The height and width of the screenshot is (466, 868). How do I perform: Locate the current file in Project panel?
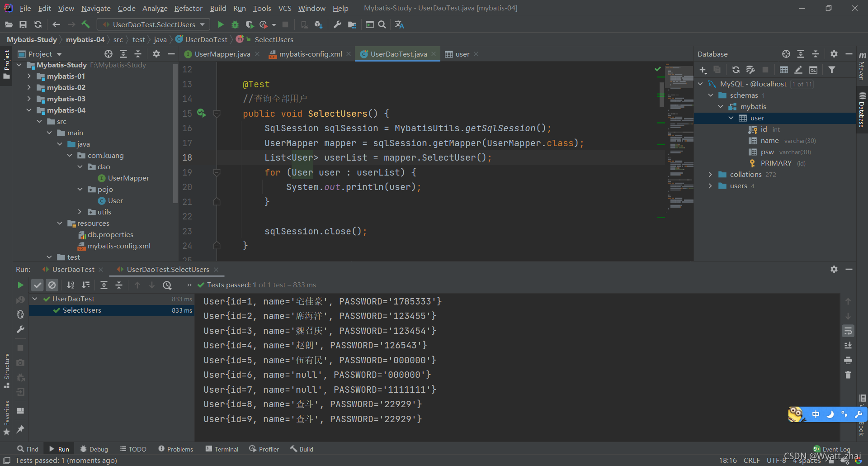point(108,54)
